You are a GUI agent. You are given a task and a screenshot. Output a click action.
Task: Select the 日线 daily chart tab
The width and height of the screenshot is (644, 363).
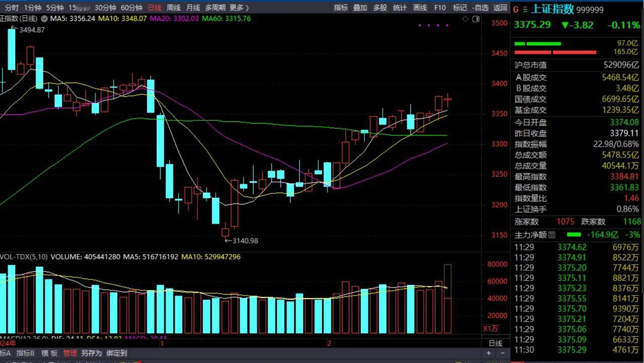[155, 8]
